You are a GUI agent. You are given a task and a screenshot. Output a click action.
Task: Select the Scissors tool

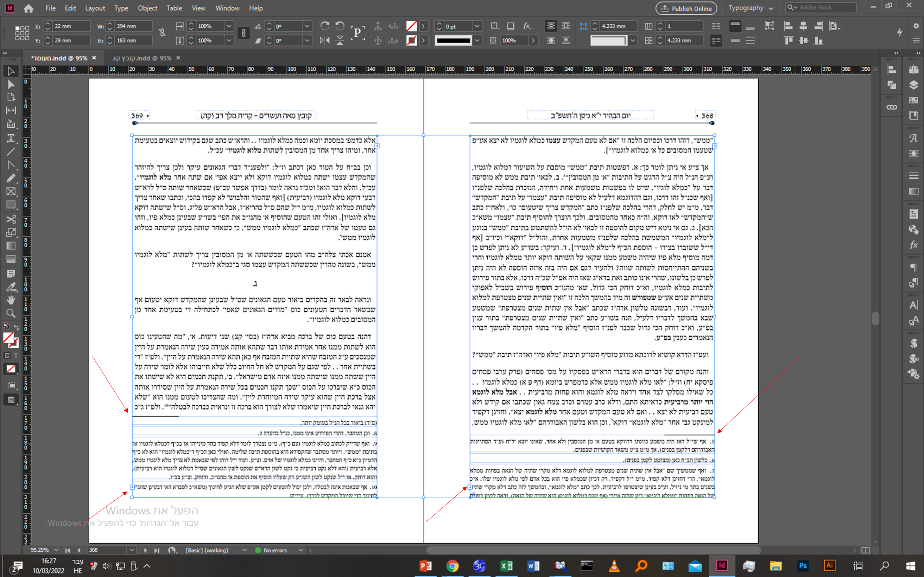11,219
